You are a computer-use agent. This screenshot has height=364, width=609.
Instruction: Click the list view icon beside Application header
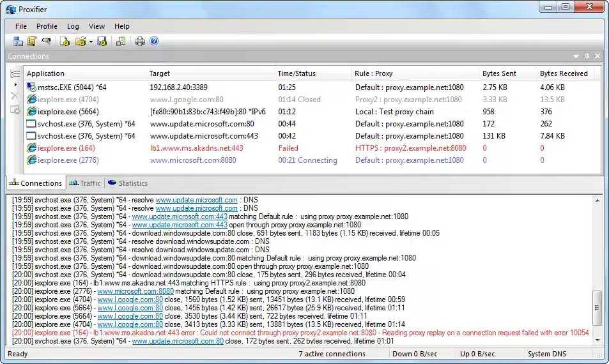coord(15,74)
